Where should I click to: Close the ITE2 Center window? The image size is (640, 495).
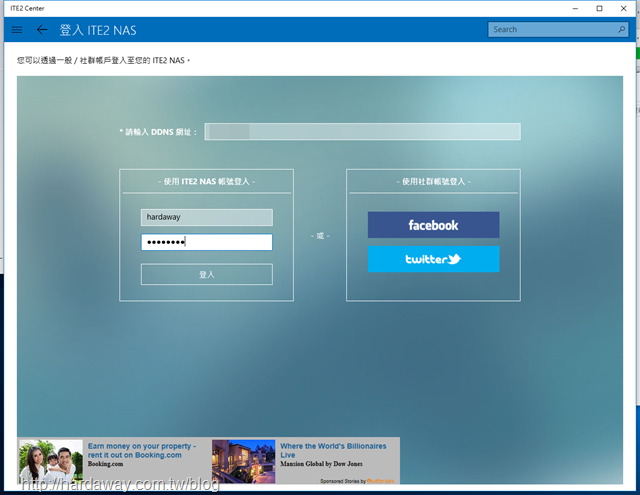tap(623, 8)
